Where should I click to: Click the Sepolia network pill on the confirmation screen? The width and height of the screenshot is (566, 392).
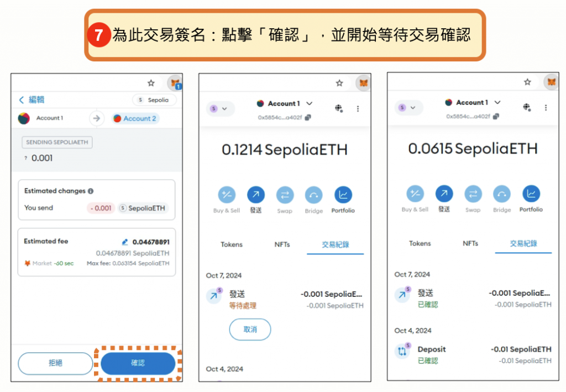[x=154, y=100]
